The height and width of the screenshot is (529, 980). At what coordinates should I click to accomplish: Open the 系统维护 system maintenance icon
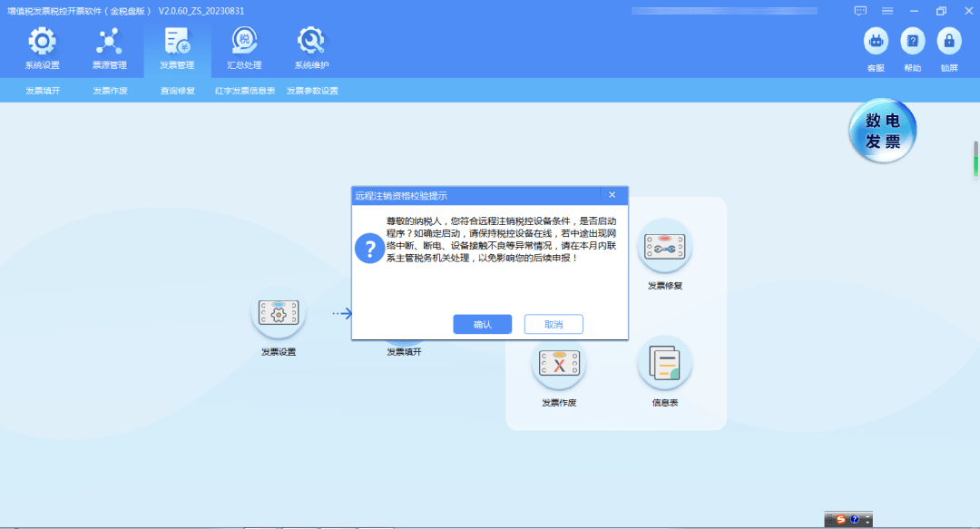310,47
